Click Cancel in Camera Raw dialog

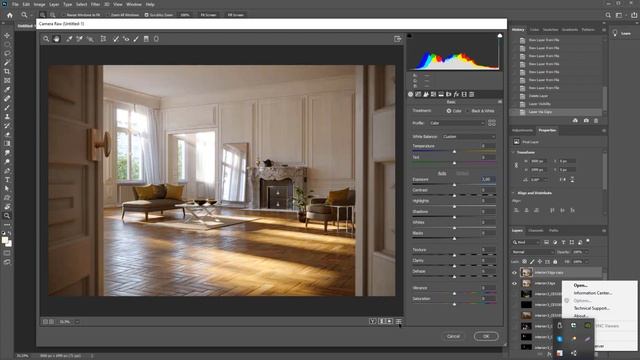point(453,336)
